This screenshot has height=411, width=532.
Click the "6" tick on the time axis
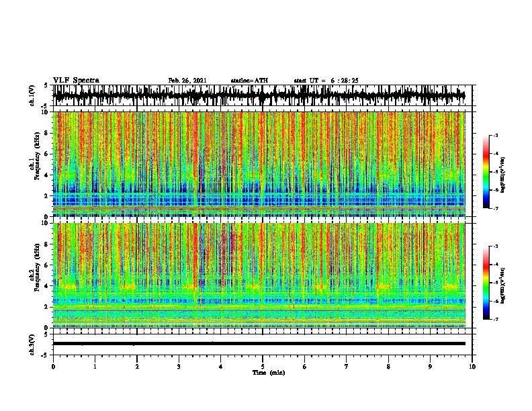coord(305,367)
